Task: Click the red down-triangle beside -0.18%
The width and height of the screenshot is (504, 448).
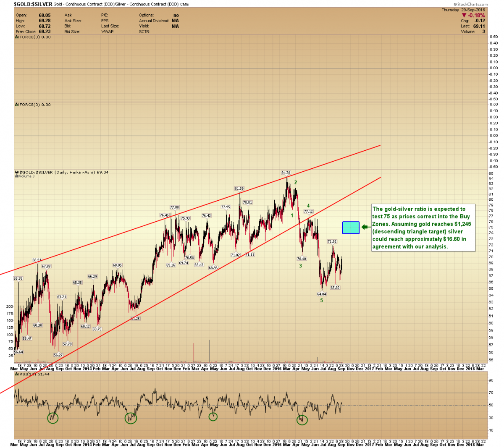Action: (464, 16)
